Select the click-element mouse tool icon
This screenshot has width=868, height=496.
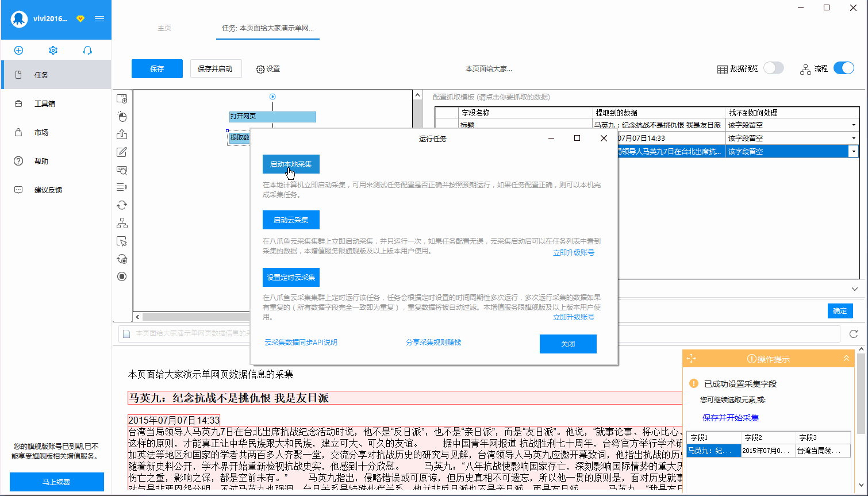122,117
